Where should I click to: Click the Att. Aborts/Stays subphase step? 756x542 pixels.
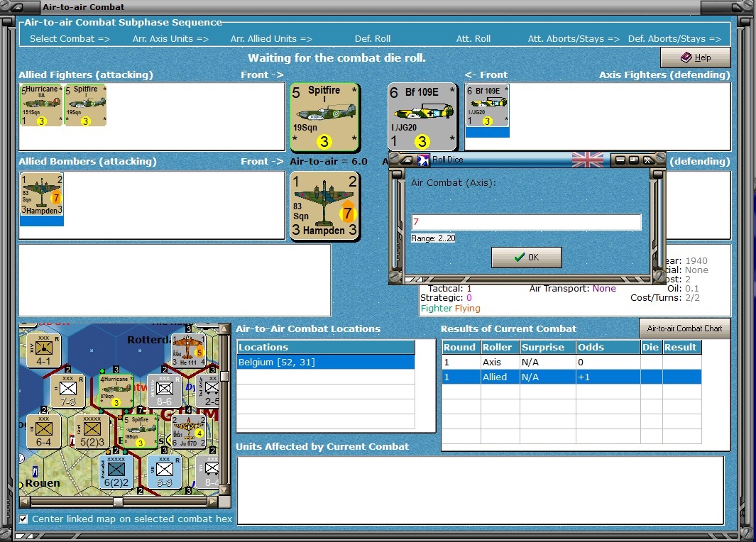point(574,38)
